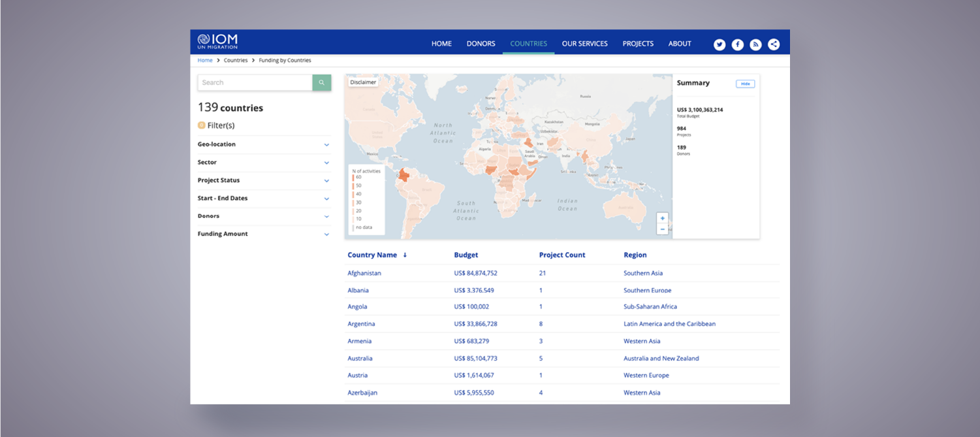This screenshot has height=437, width=980.
Task: Expand the Funding Amount filter
Action: pyautogui.click(x=264, y=234)
